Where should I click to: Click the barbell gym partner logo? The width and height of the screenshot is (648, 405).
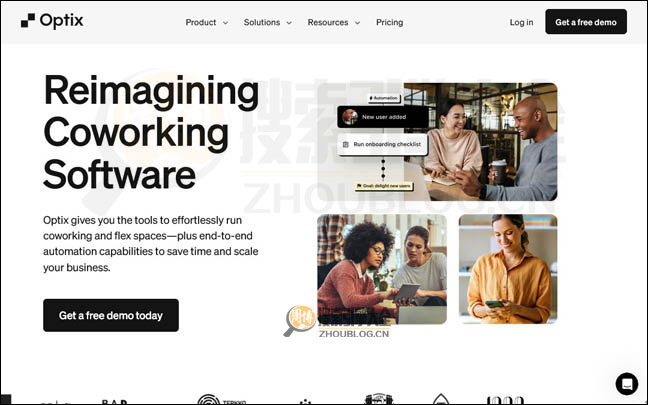pyautogui.click(x=379, y=399)
